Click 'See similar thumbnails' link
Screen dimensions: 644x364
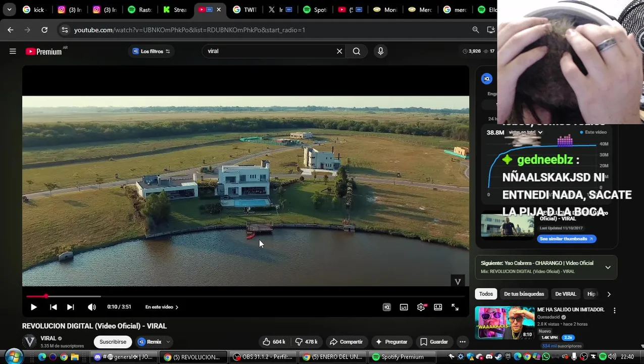[566, 239]
